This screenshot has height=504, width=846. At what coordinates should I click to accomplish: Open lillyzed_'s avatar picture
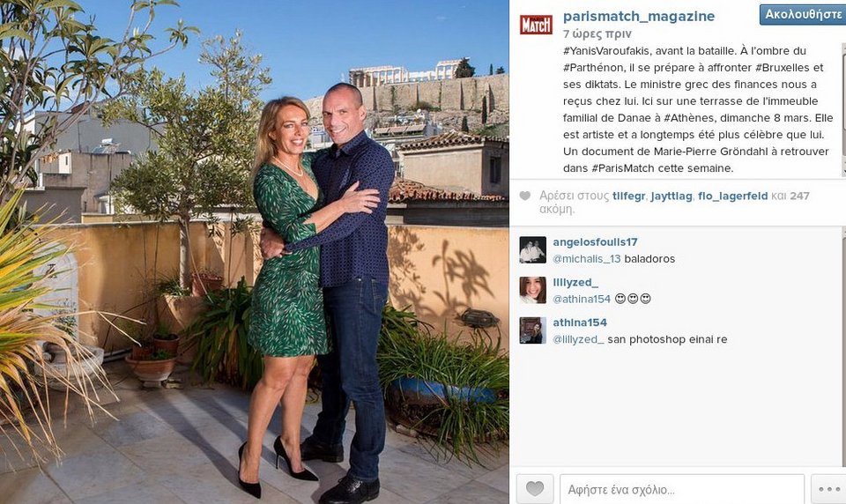532,290
